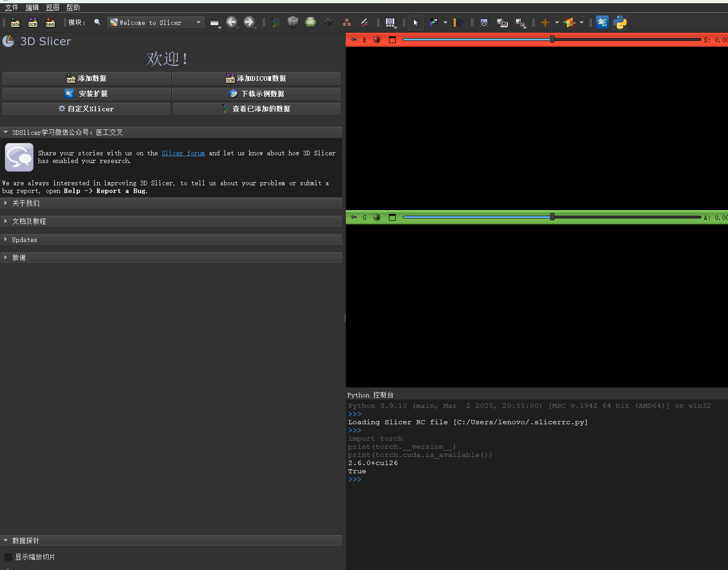Screen dimensions: 728x570
Task: Click the 3D Slicer logo icon
Action: tap(8, 41)
